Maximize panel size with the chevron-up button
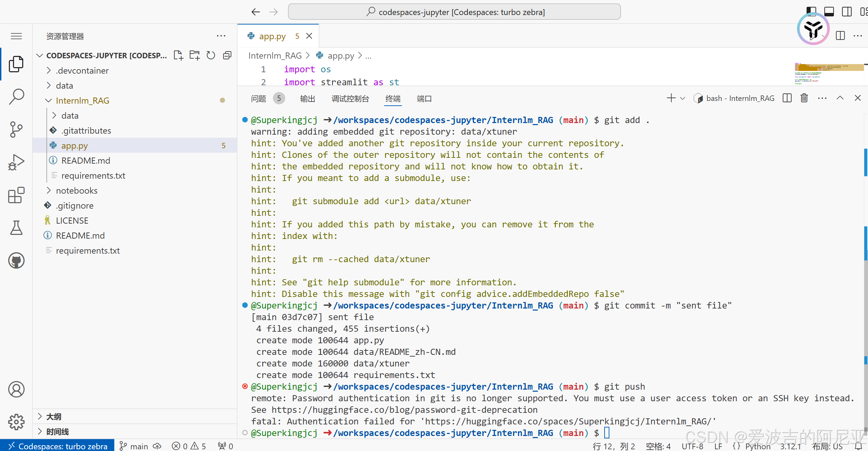868x451 pixels. point(840,98)
